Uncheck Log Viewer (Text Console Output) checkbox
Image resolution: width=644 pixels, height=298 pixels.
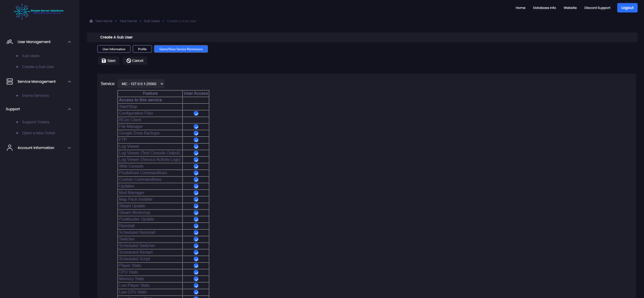pos(196,153)
